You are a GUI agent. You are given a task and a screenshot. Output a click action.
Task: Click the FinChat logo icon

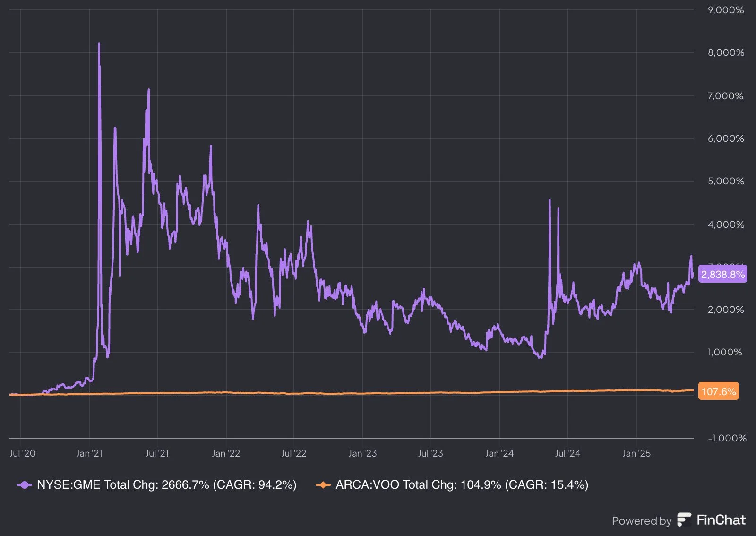[684, 520]
